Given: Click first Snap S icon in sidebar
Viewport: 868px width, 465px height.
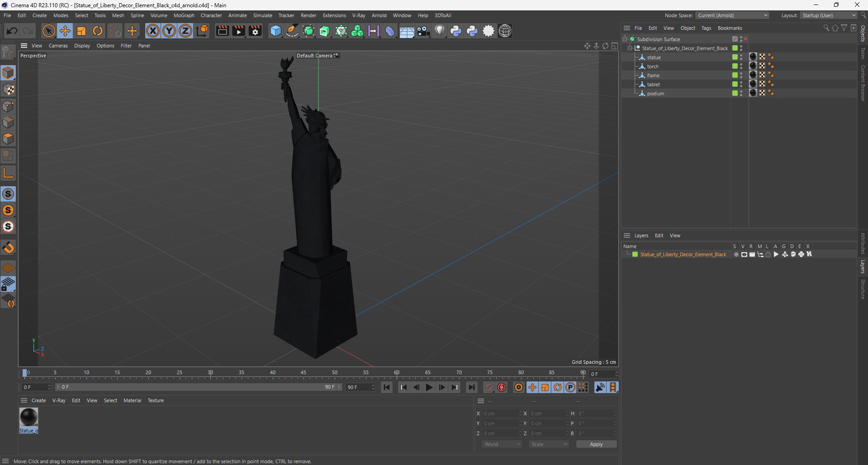Looking at the screenshot, I should [x=8, y=194].
